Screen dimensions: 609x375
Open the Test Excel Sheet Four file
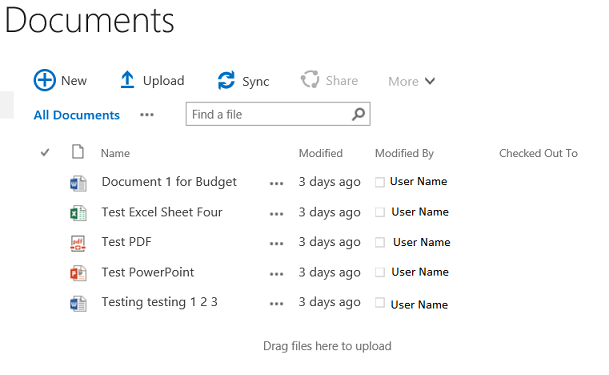162,212
